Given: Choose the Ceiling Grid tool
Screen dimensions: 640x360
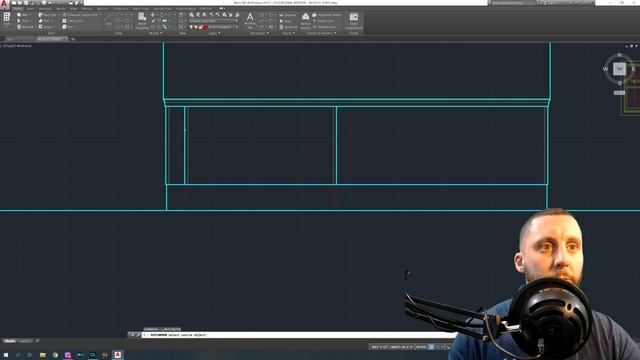Looking at the screenshot, I should click(x=73, y=21).
